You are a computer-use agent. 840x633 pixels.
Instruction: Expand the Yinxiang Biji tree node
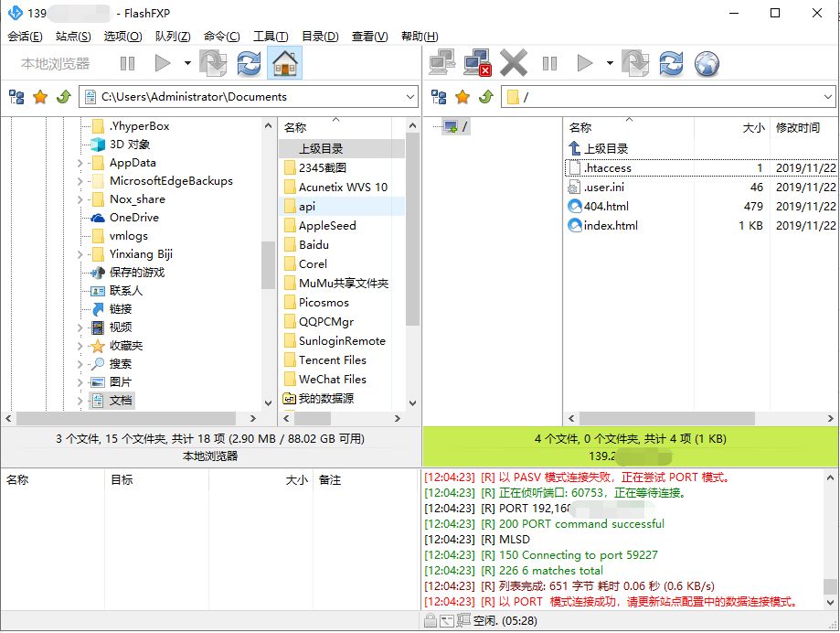click(80, 254)
